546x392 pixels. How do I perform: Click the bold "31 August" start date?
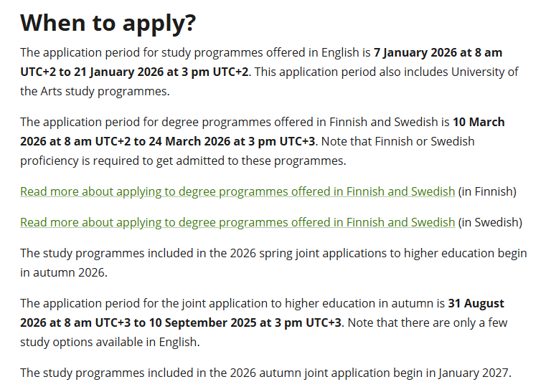(x=476, y=303)
